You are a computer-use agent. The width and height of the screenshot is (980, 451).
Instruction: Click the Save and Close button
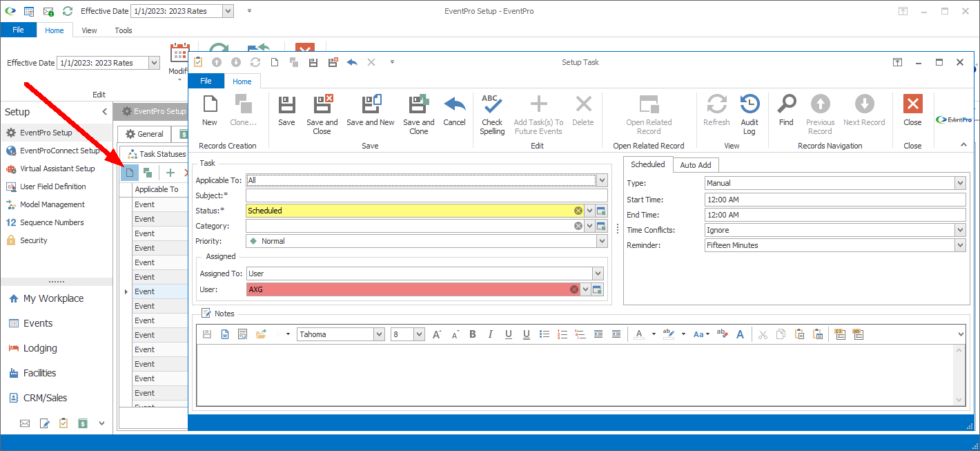(322, 115)
